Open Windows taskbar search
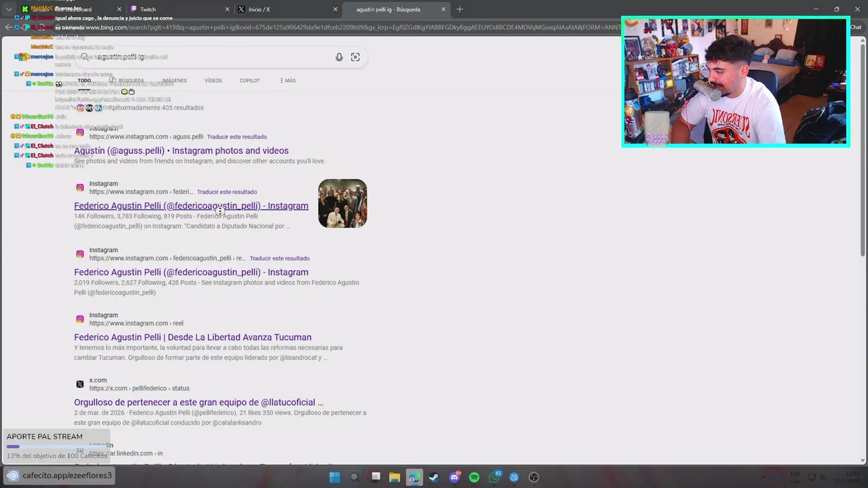The height and width of the screenshot is (488, 868). pos(355,477)
